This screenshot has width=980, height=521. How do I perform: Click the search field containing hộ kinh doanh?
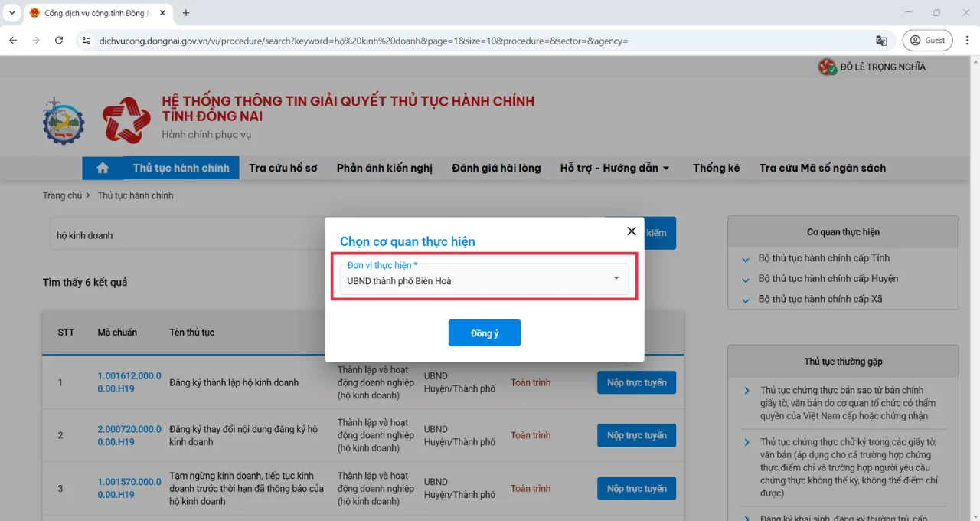(191, 235)
